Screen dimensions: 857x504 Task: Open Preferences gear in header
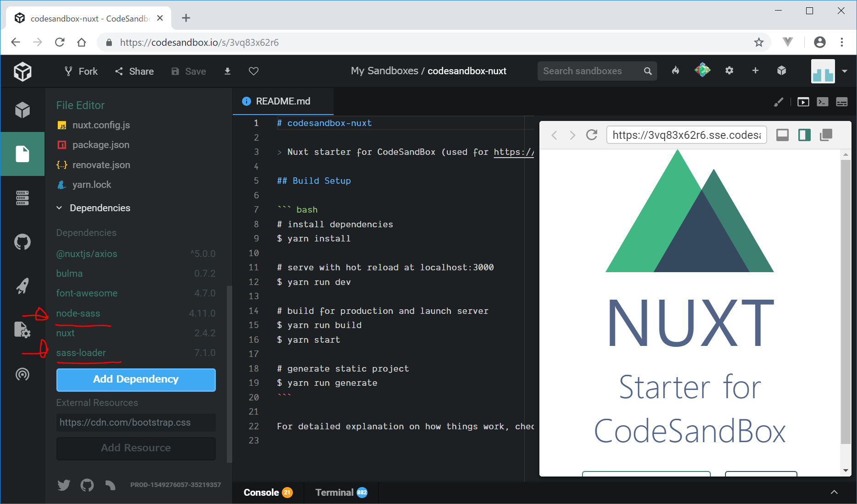(729, 71)
